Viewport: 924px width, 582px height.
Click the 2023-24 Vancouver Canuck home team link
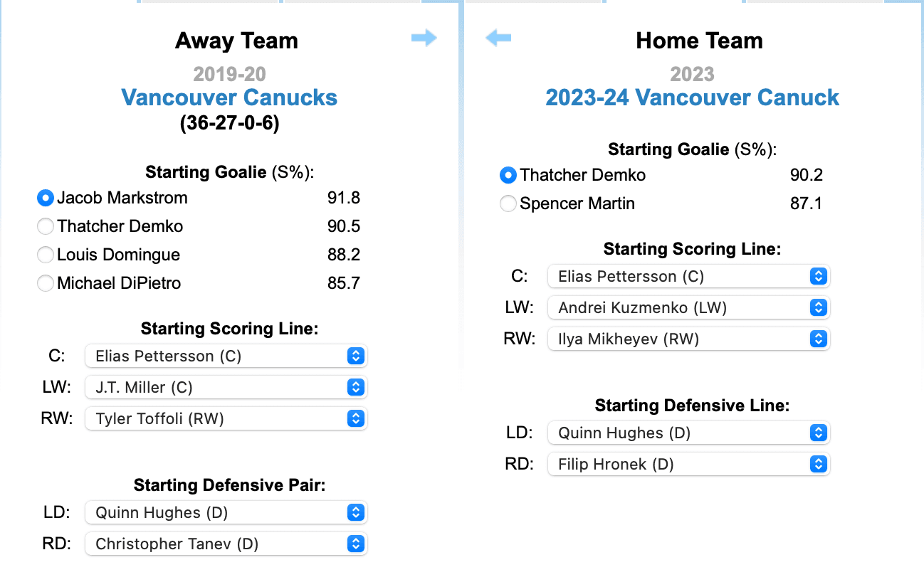tap(693, 97)
